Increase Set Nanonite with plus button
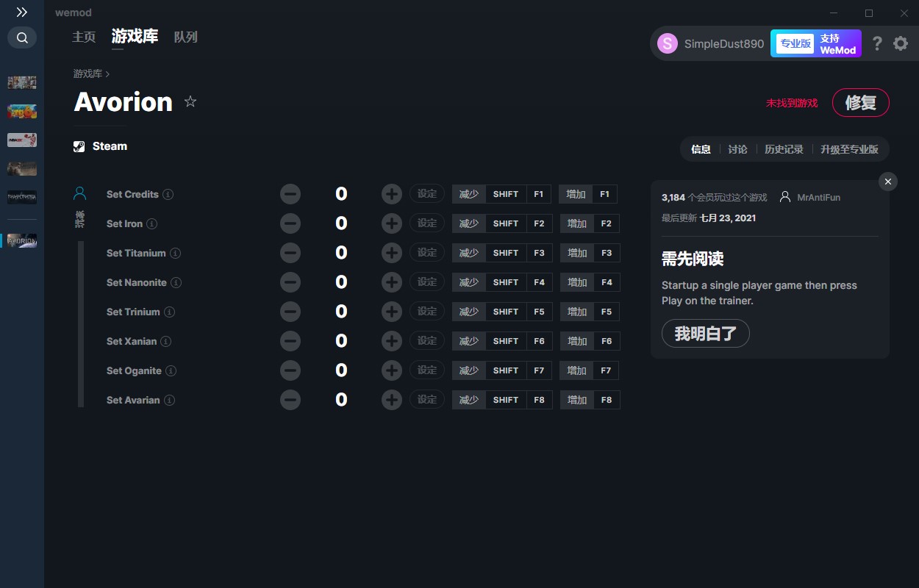This screenshot has width=919, height=588. [392, 282]
